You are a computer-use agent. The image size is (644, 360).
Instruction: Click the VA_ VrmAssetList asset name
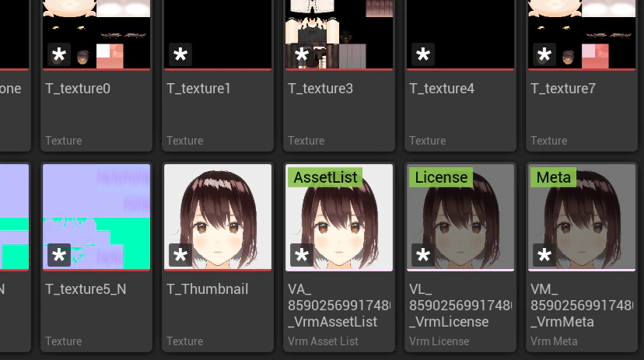(339, 306)
